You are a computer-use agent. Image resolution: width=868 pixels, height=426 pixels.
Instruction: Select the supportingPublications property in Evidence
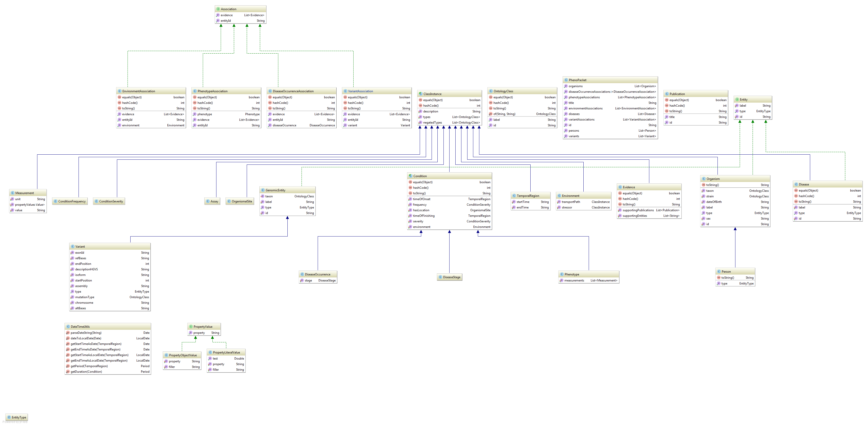(638, 210)
